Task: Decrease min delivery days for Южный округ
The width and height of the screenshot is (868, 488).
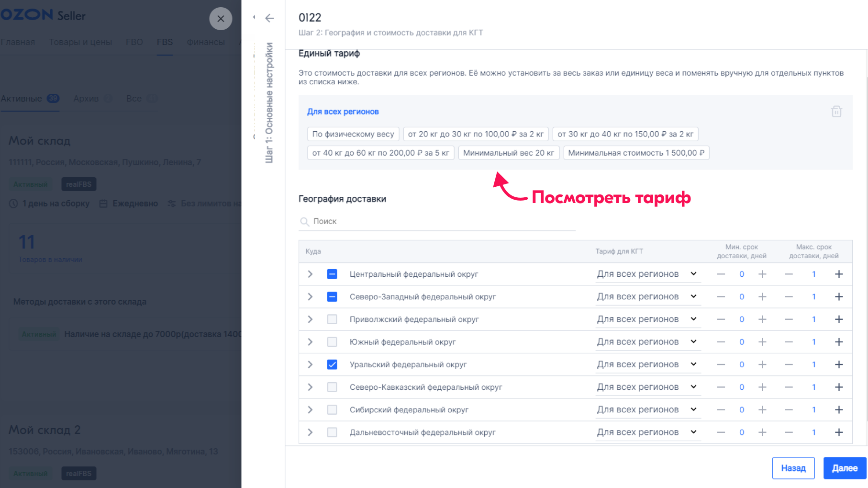Action: (721, 342)
